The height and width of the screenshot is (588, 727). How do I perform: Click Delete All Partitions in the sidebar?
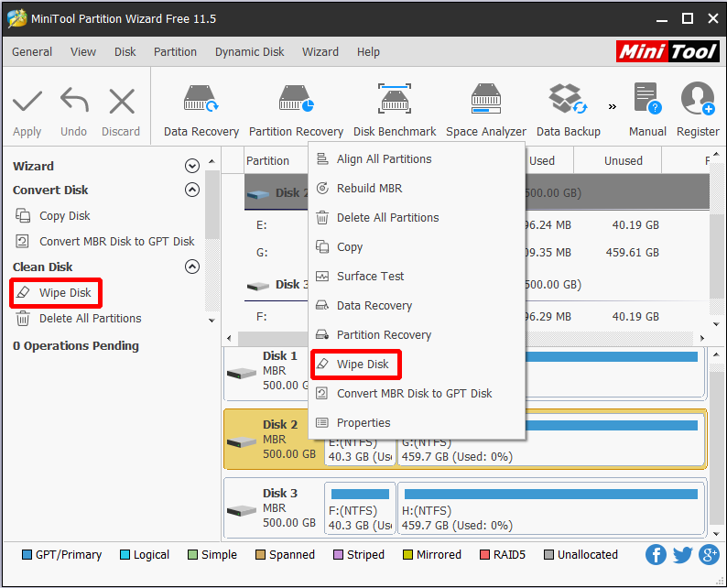[79, 319]
